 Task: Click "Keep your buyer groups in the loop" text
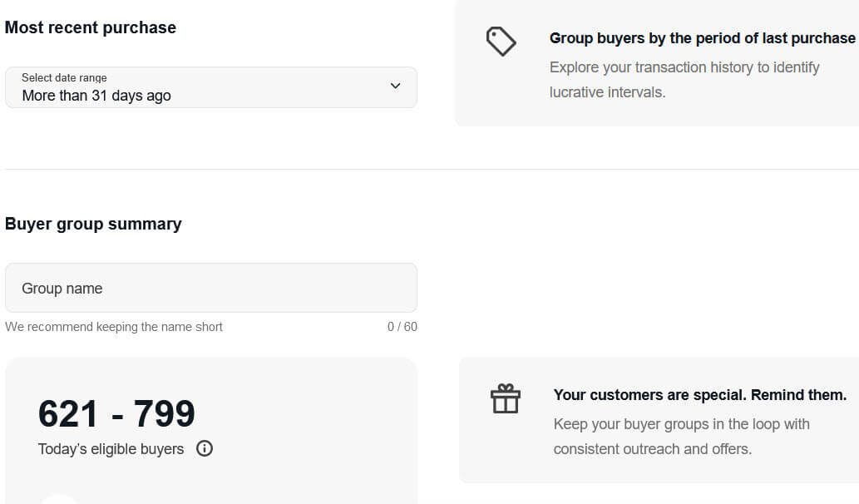[x=681, y=424]
